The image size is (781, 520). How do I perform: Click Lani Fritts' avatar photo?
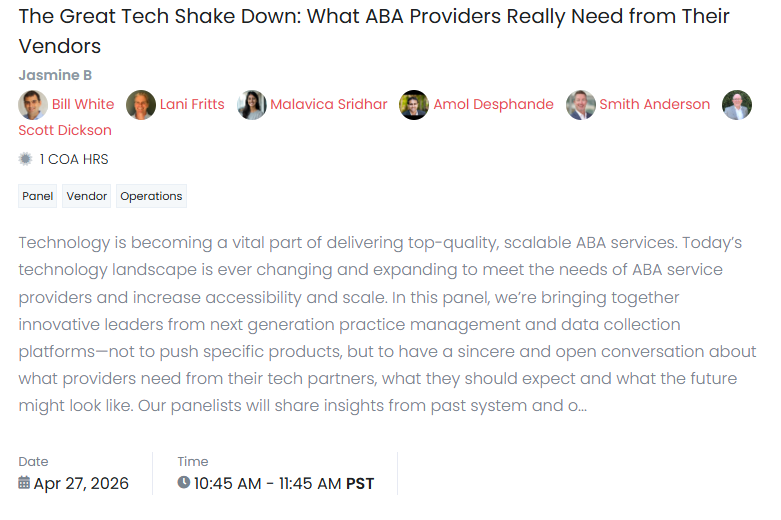click(141, 105)
